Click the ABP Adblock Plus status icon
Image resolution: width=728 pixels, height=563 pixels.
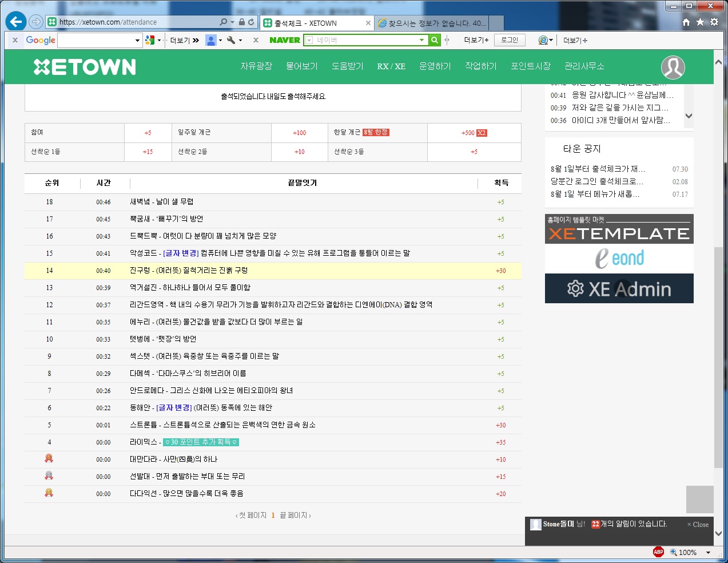click(658, 552)
